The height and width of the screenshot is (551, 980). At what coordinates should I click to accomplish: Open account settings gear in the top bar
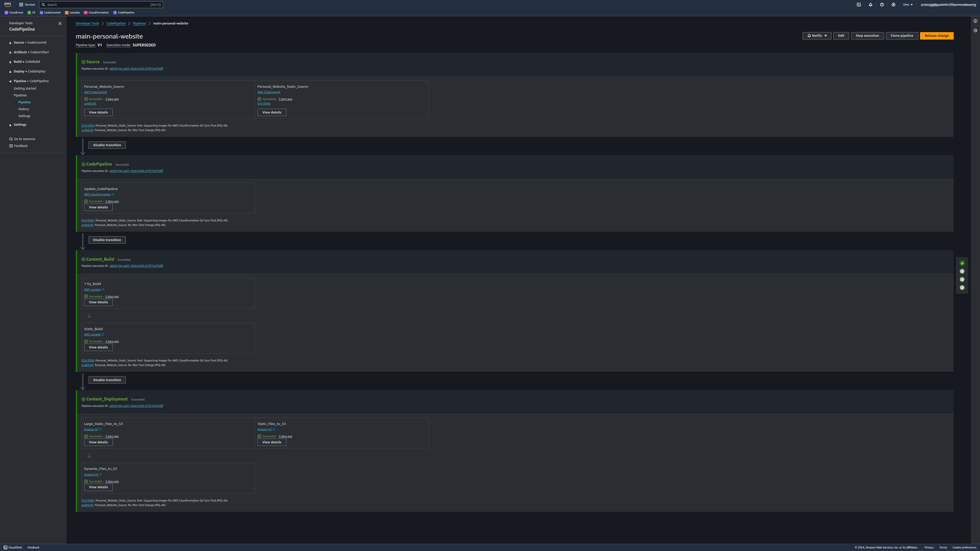click(893, 5)
